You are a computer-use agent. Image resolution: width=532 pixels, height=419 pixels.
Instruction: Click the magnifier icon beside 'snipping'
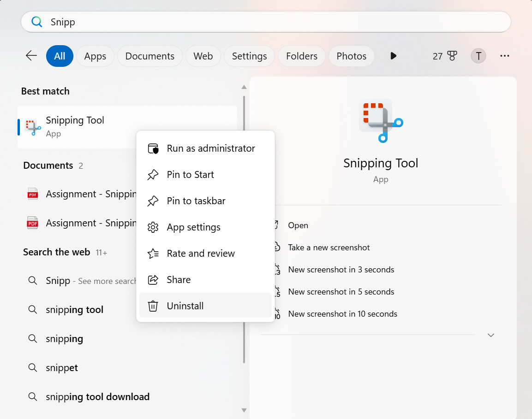point(33,338)
